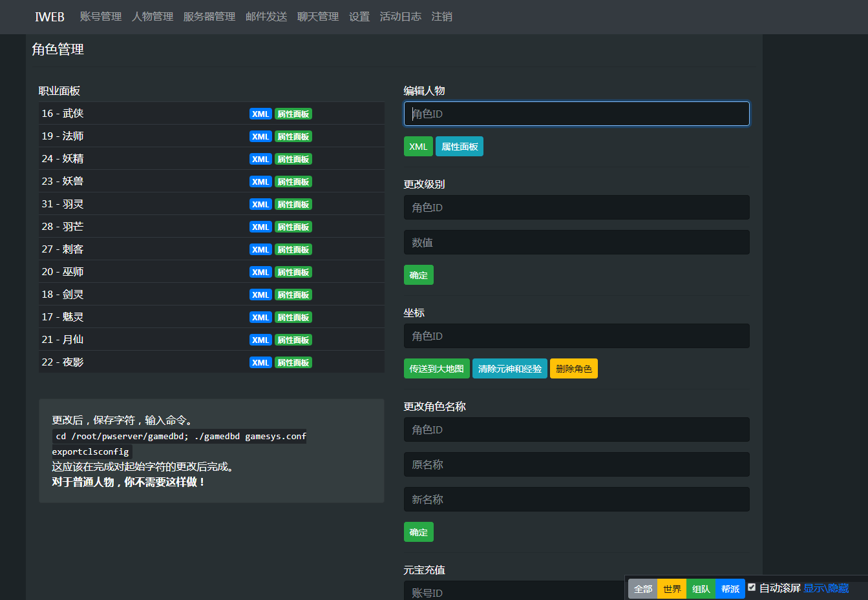The height and width of the screenshot is (600, 868).
Task: Open 属性面板 for 19 - 法师
Action: (293, 136)
